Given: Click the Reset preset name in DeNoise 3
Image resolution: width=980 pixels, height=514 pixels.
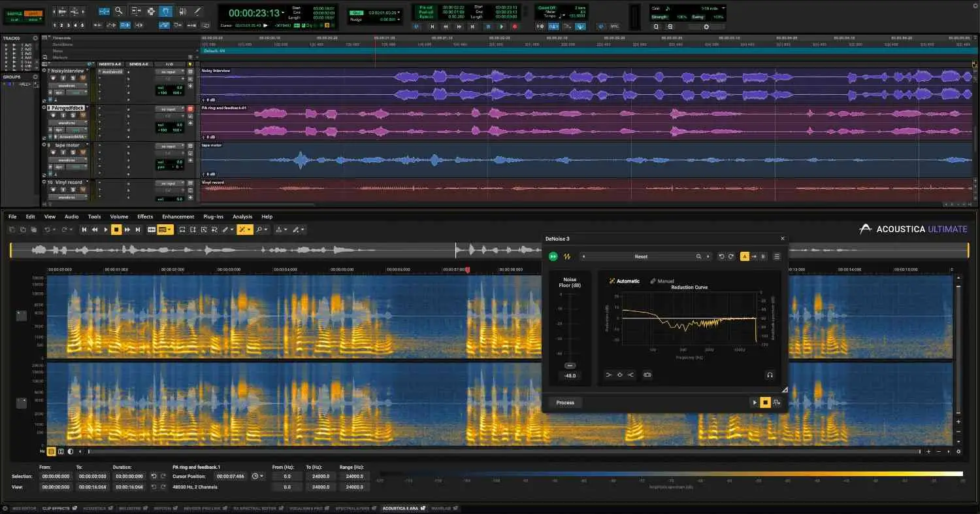Looking at the screenshot, I should 641,256.
